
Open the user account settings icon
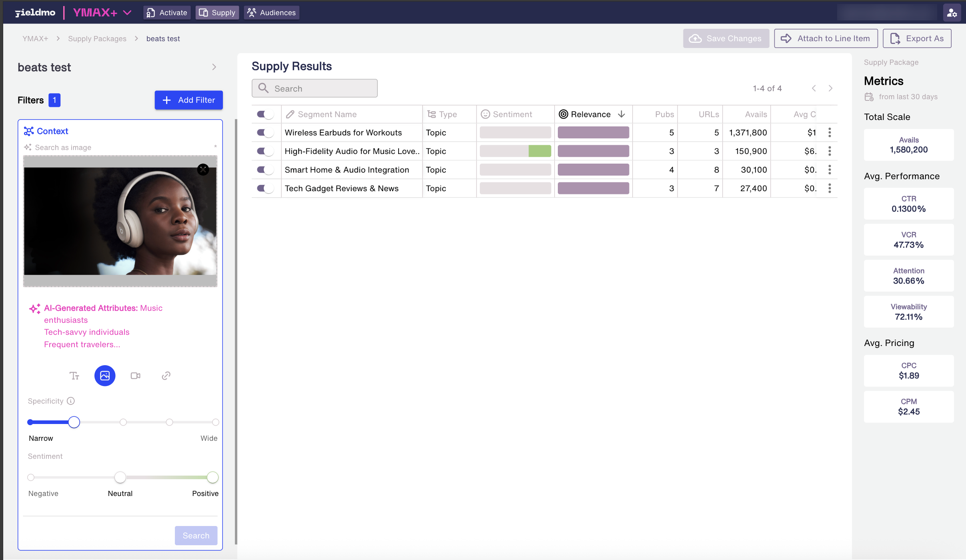[952, 13]
